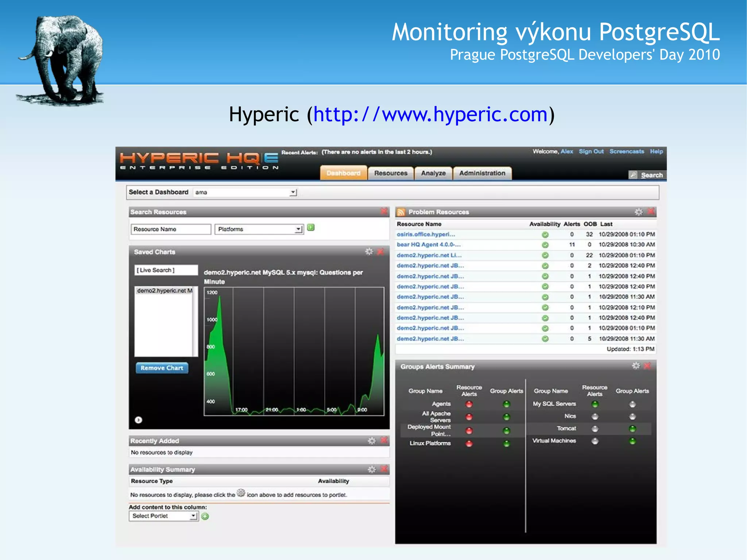Open the Select Portlet dropdown
This screenshot has width=747, height=560.
coord(163,516)
